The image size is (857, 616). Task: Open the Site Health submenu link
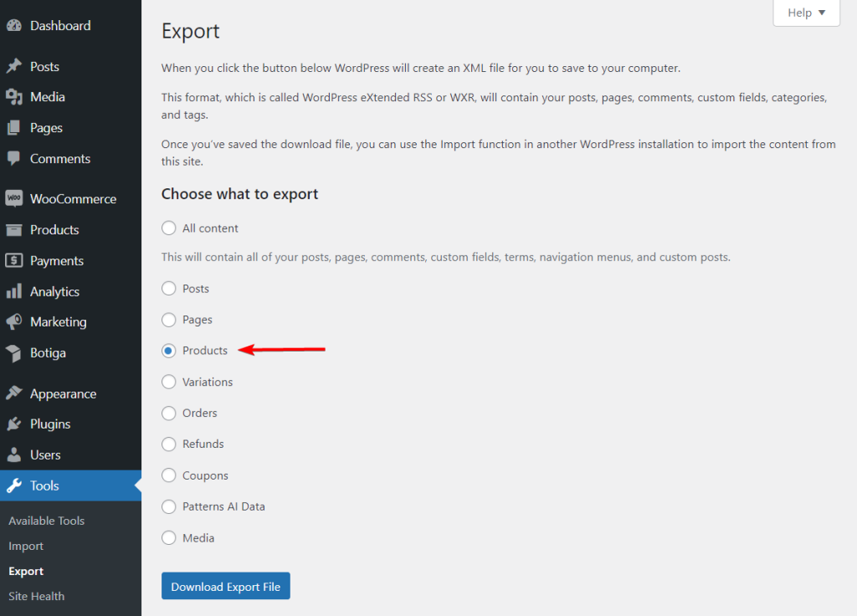tap(36, 596)
